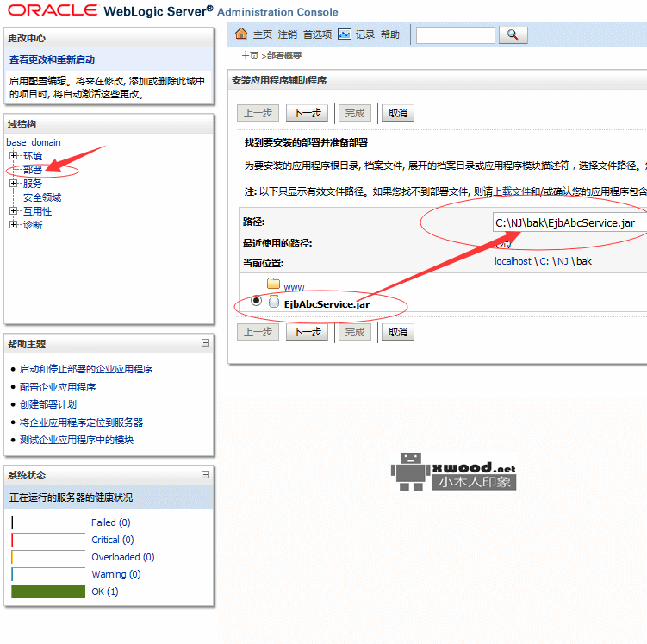Click the OK (1) status link
Screen dimensions: 647x644
point(105,592)
